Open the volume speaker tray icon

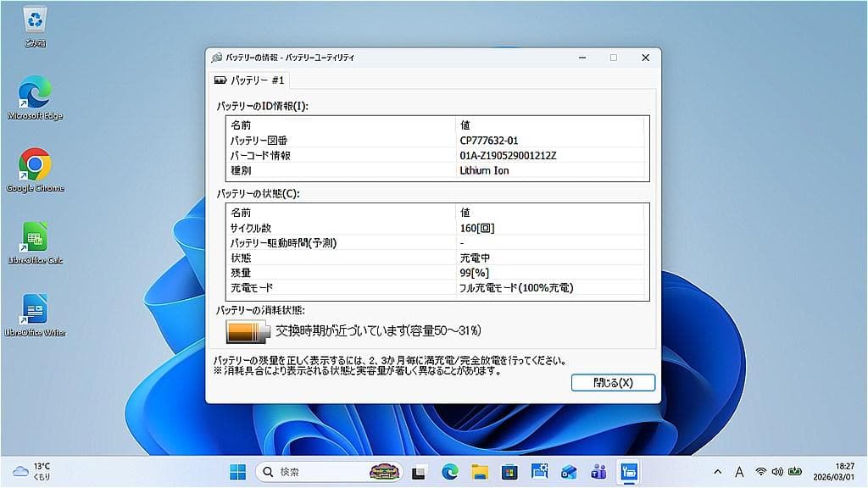tap(777, 472)
